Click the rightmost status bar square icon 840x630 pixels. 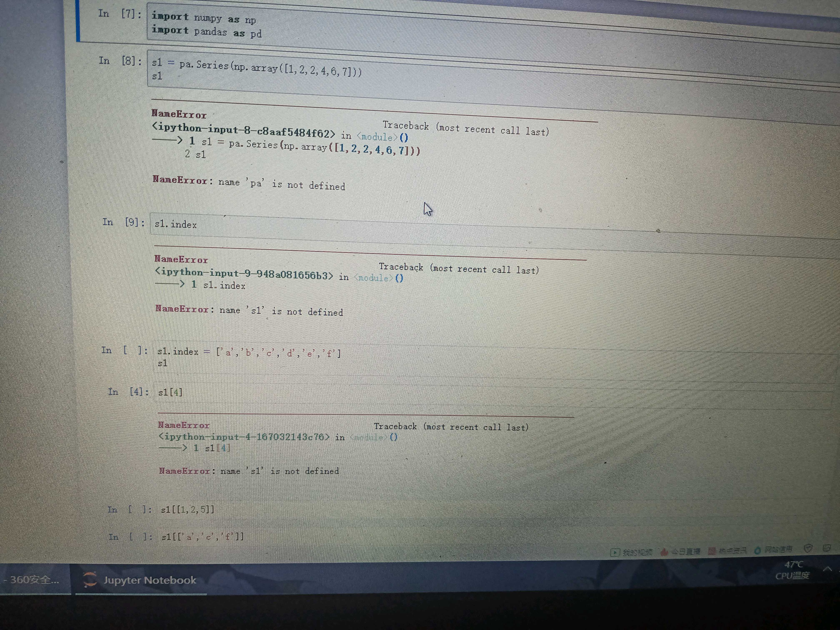click(827, 548)
